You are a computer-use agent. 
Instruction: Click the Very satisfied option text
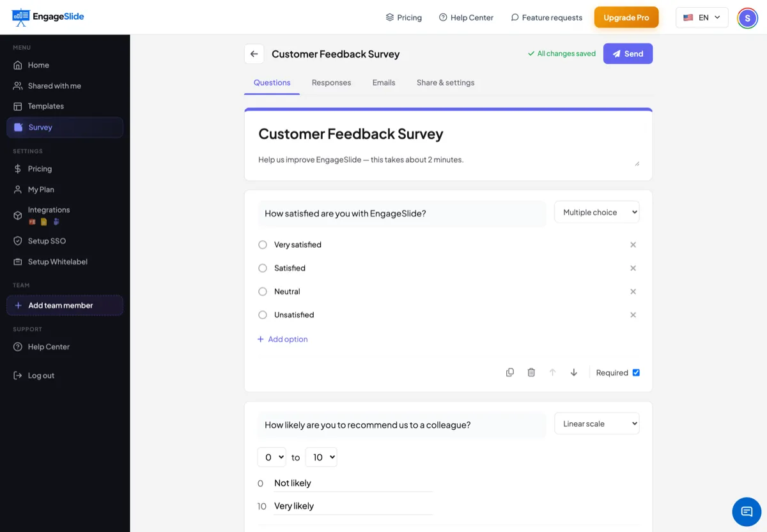(298, 245)
